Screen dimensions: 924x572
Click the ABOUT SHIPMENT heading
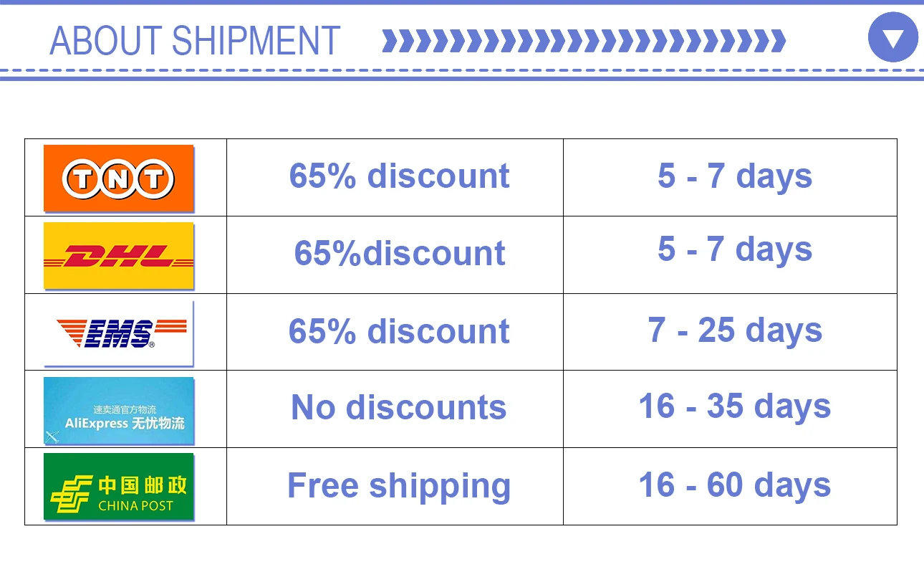click(194, 41)
